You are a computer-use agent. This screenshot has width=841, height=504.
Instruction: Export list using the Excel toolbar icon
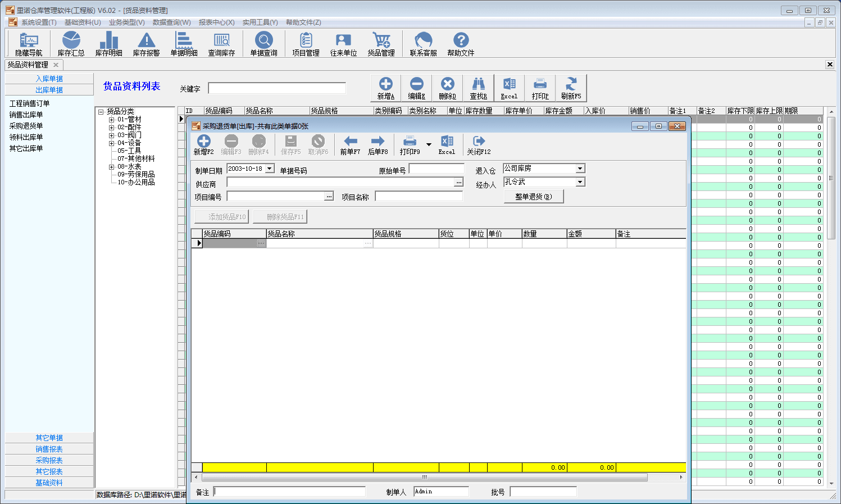509,88
